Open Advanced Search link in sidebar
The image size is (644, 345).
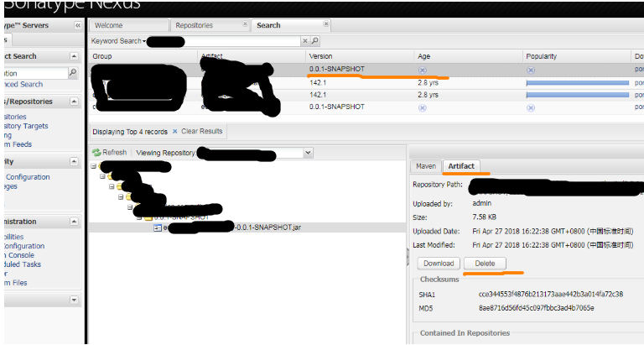[23, 84]
